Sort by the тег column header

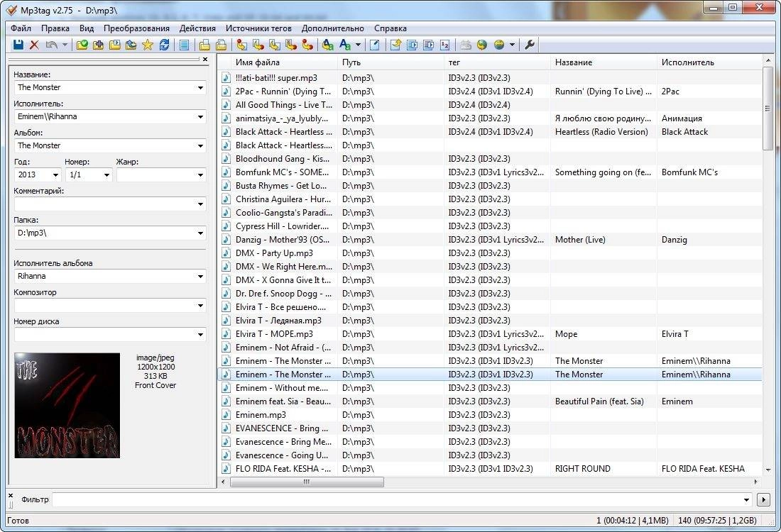(497, 62)
